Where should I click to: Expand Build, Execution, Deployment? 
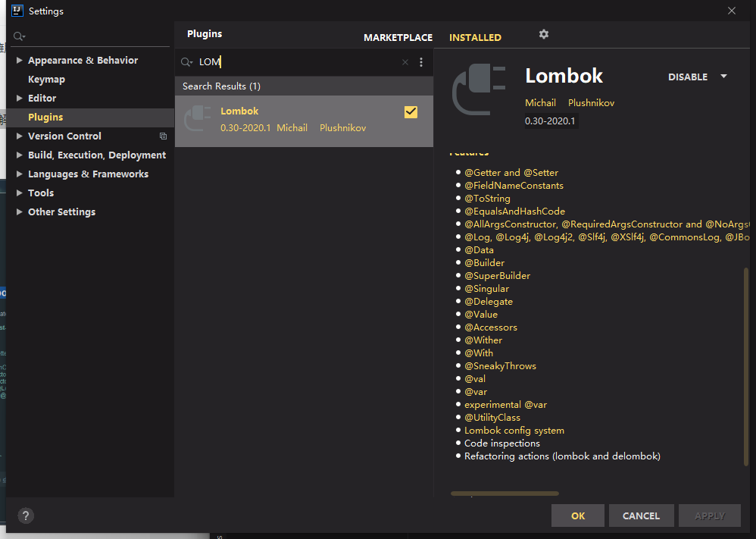click(19, 155)
